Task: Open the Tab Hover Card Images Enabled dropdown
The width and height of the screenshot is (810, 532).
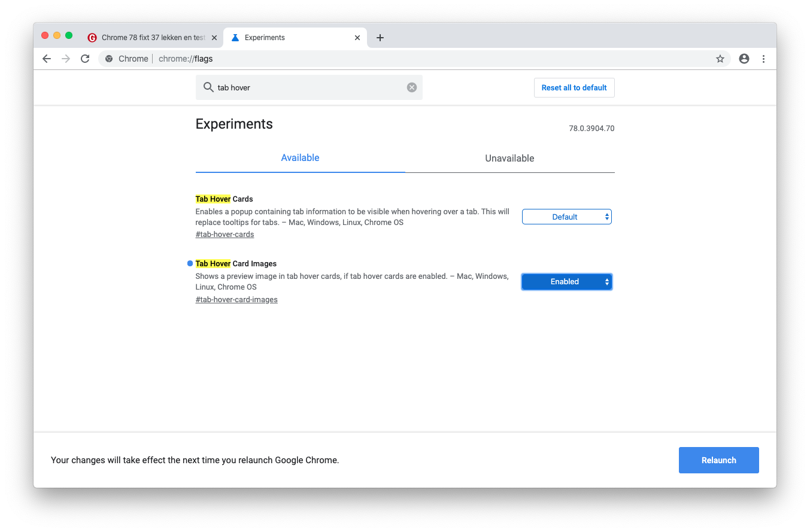Action: [x=566, y=281]
